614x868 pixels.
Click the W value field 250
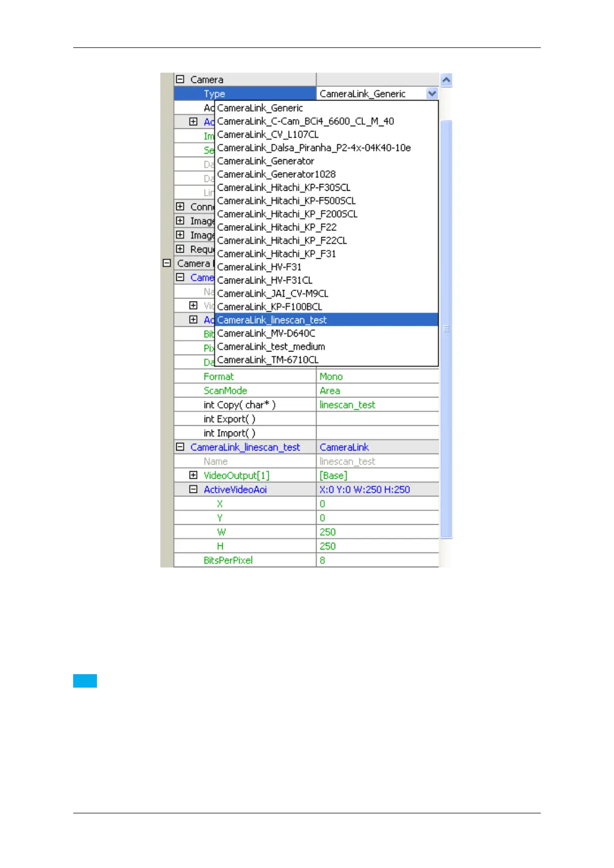click(x=377, y=532)
